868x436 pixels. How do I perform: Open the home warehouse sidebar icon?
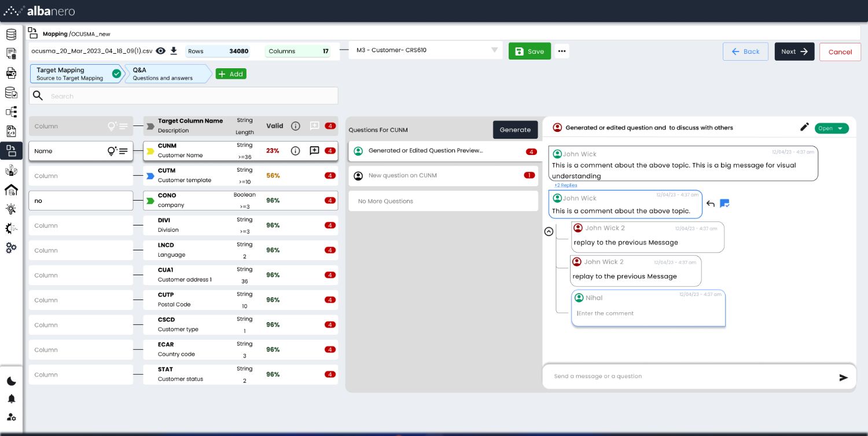(x=11, y=190)
